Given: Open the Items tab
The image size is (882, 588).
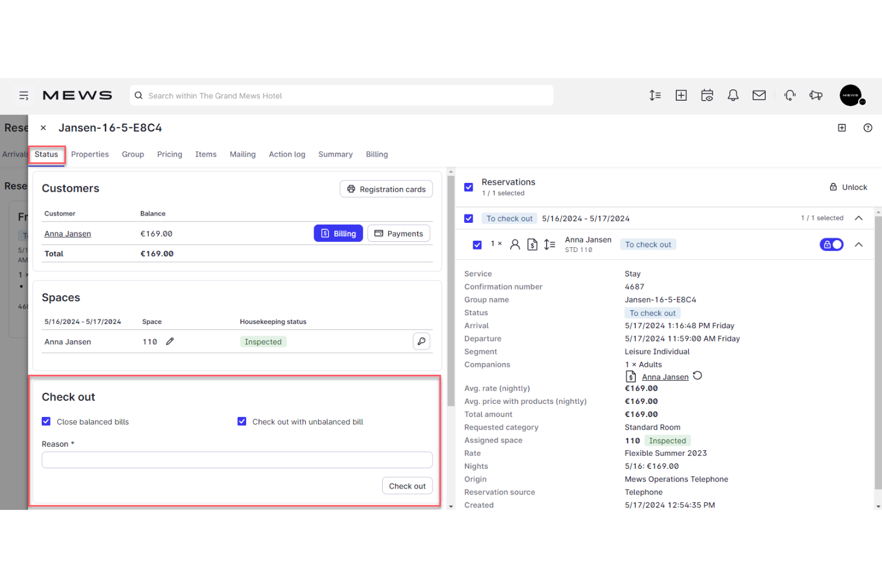Looking at the screenshot, I should tap(206, 154).
